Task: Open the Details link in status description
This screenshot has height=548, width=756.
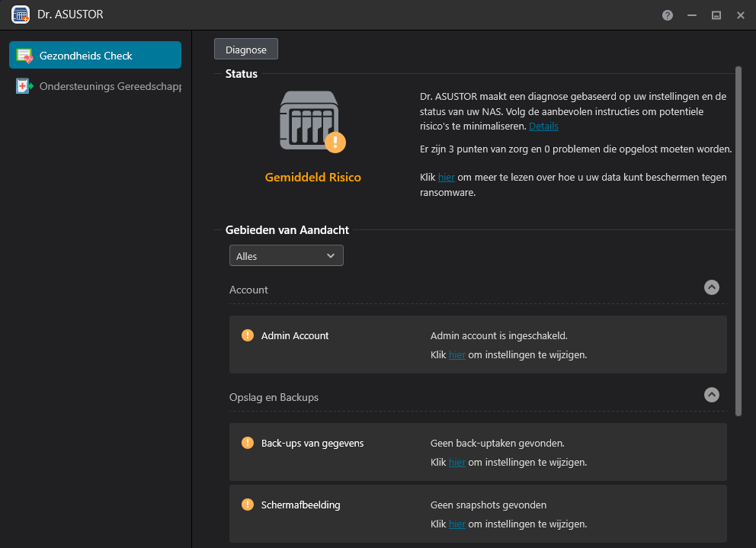Action: 543,127
